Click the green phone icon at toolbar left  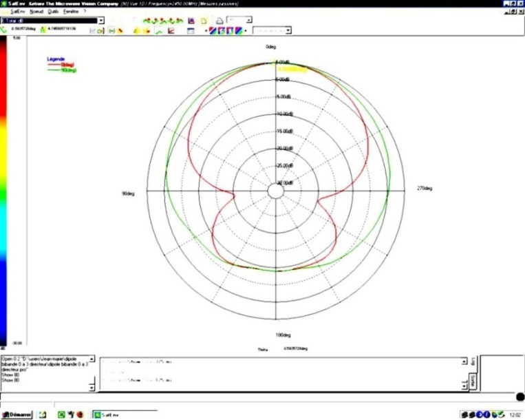click(x=6, y=30)
